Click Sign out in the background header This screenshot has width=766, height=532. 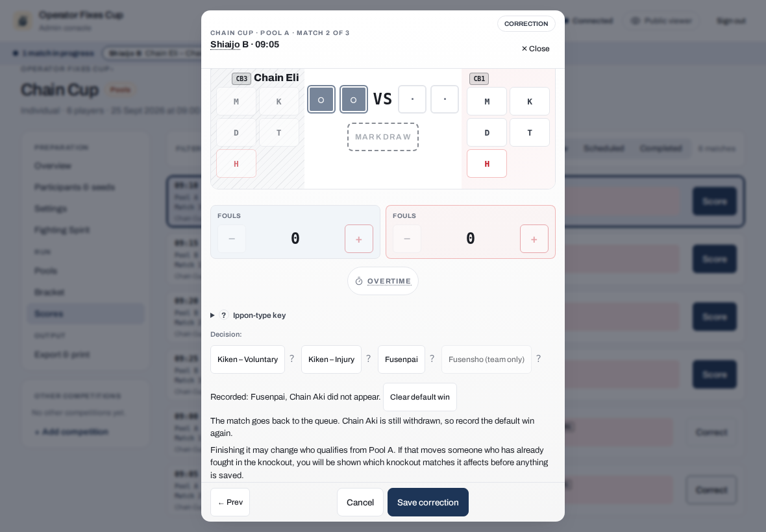[x=732, y=21]
